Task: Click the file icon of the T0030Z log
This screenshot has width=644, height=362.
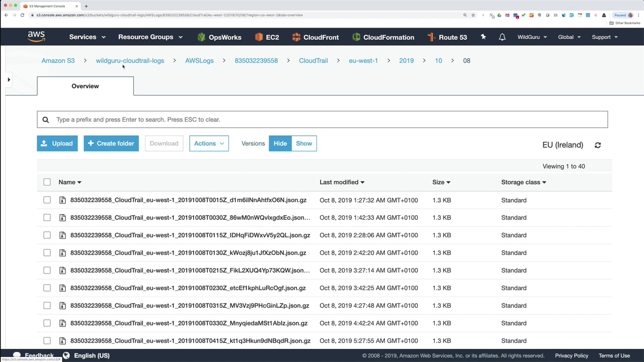Action: [62, 218]
